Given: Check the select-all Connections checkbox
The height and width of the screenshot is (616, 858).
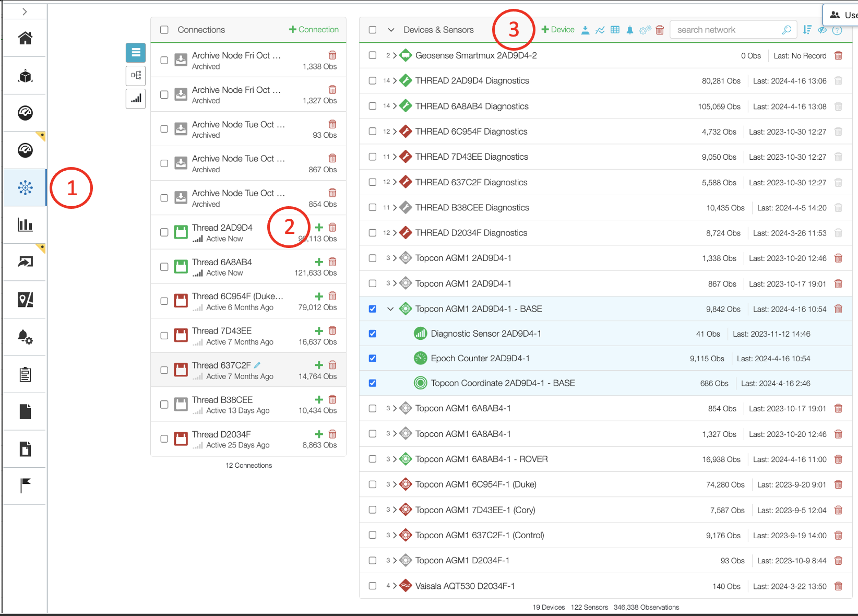Looking at the screenshot, I should 164,30.
